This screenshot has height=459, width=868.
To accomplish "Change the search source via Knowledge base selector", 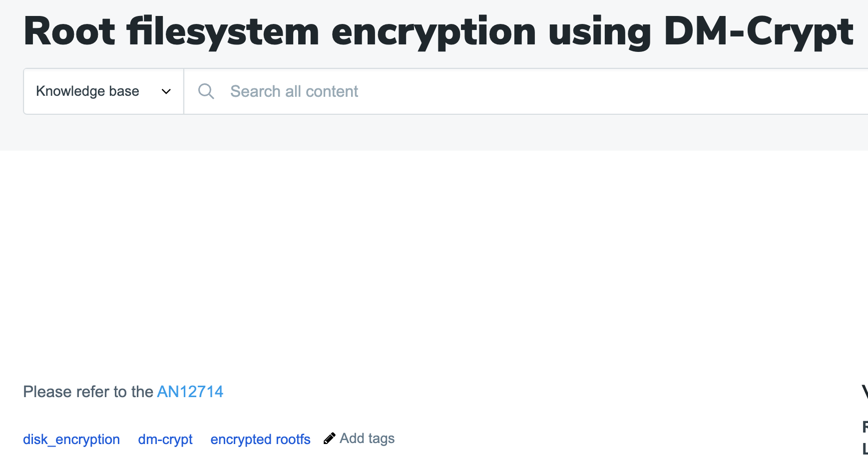I will pos(102,91).
